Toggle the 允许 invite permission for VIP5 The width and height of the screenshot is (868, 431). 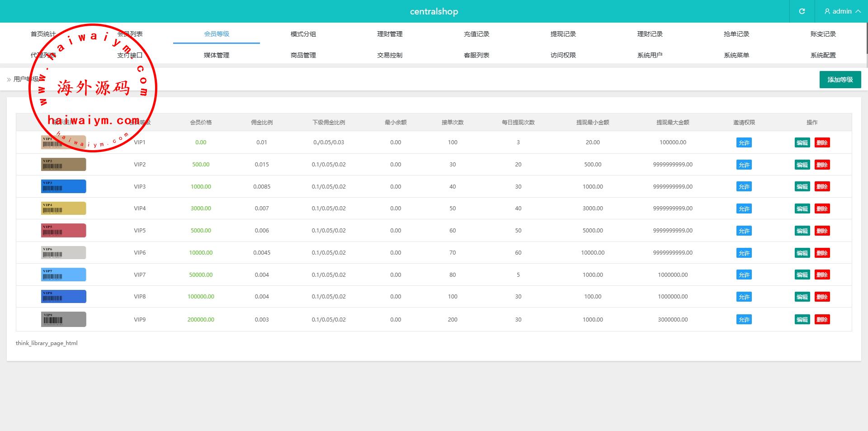click(744, 231)
